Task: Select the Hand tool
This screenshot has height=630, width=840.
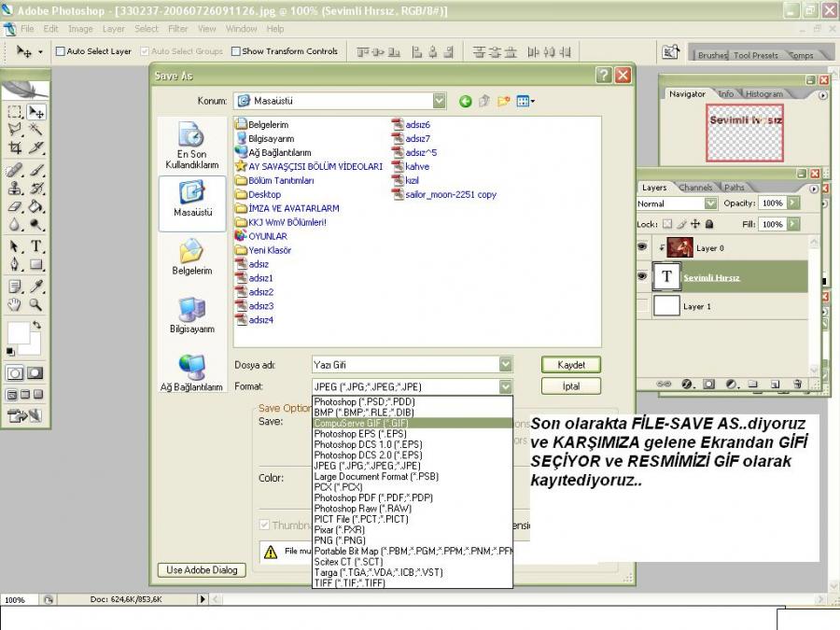Action: pyautogui.click(x=15, y=305)
